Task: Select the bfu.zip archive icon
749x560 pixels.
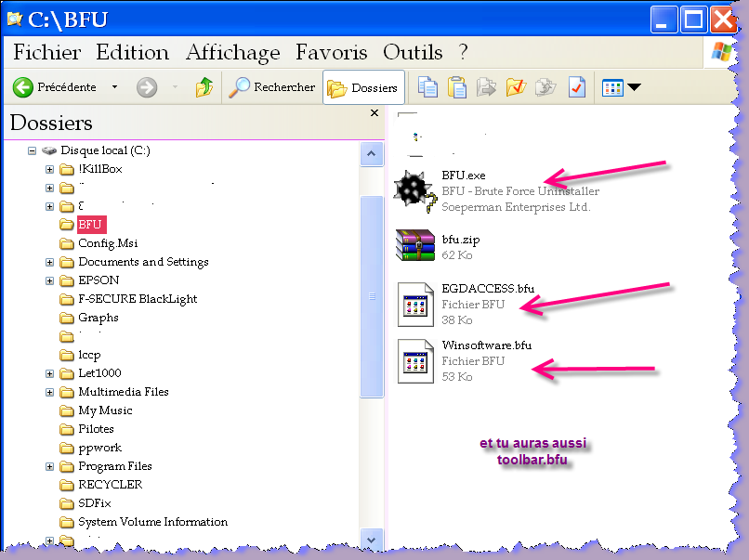Action: tap(414, 247)
